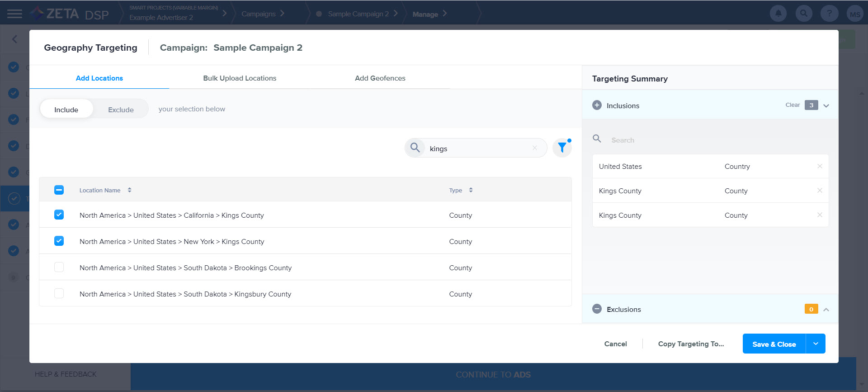The height and width of the screenshot is (392, 868).
Task: Expand the Exclusions section chevron
Action: (826, 310)
